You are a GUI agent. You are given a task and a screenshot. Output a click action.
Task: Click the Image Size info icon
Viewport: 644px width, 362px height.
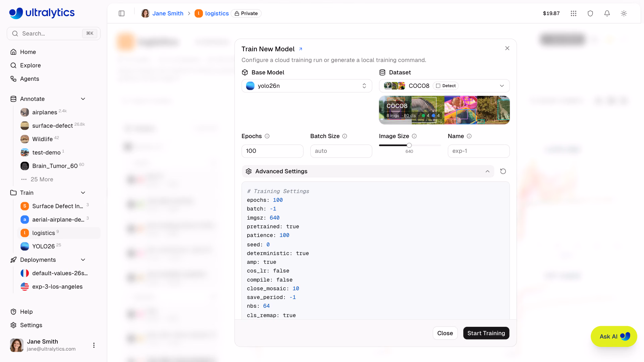[414, 136]
